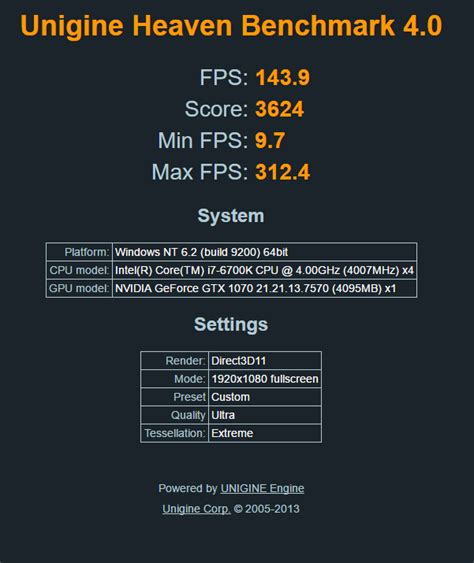The height and width of the screenshot is (563, 474).
Task: Click the Mode 1920x1080 fullscreen cell
Action: pos(265,379)
